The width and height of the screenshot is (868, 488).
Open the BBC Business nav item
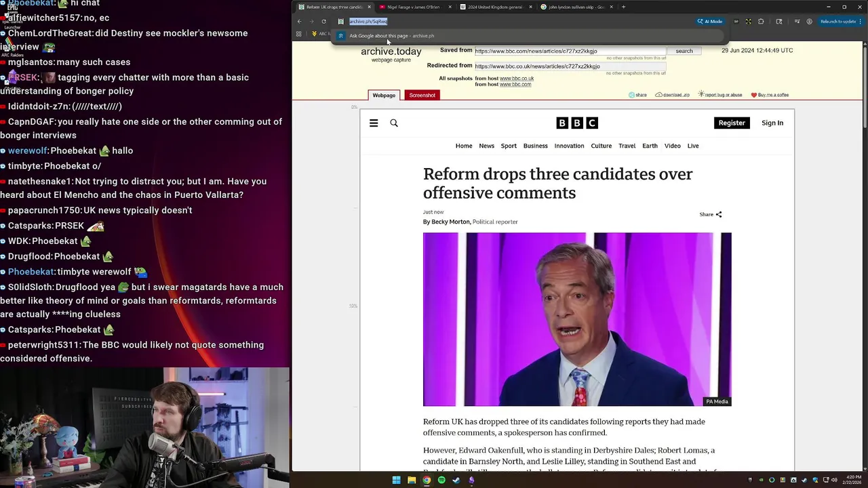tap(535, 146)
